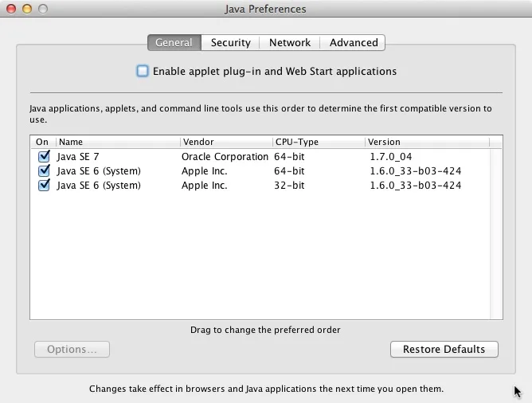This screenshot has height=403, width=532.
Task: Open the Security tab
Action: click(230, 42)
